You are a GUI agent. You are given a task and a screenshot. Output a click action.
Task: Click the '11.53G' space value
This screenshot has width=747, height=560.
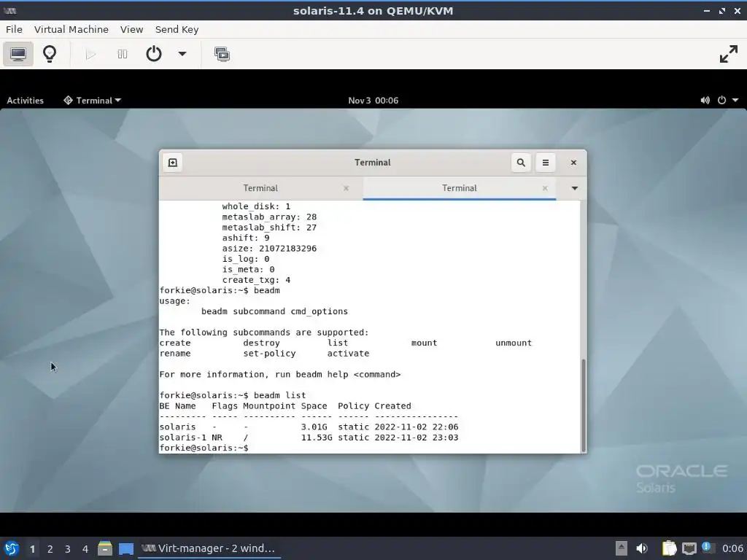click(317, 437)
